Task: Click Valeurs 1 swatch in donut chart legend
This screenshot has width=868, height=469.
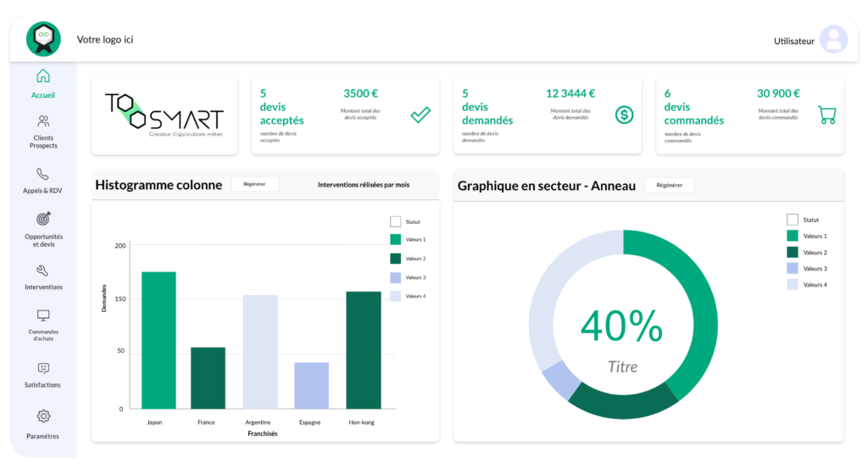Action: tap(793, 236)
